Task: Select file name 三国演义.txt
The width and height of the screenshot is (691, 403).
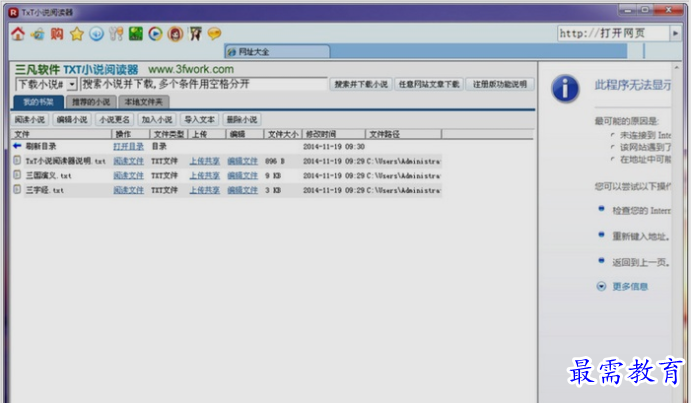Action: pos(48,175)
